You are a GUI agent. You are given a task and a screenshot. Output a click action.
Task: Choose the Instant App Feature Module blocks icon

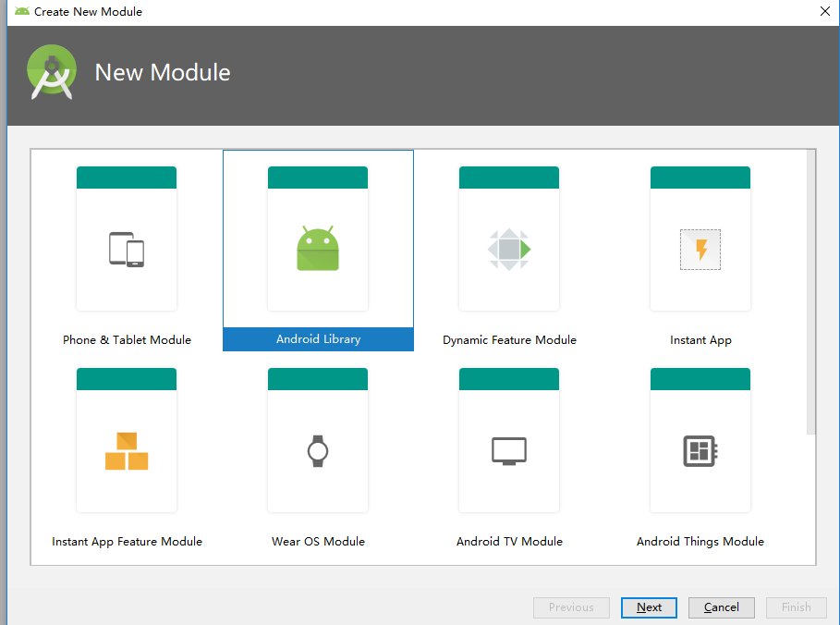(x=127, y=451)
